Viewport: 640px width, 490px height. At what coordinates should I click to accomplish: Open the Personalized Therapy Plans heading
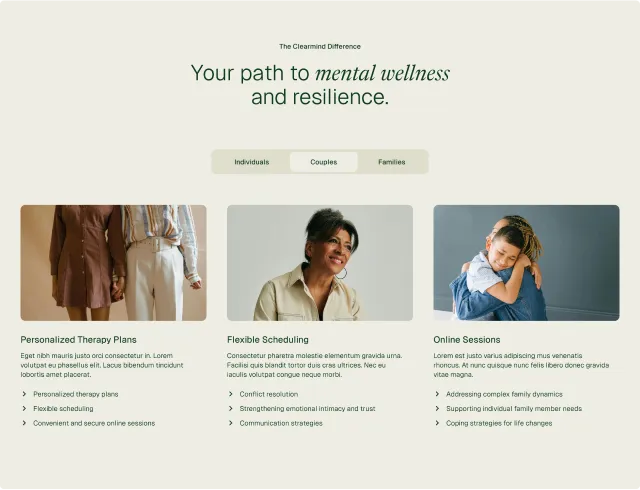click(x=78, y=340)
